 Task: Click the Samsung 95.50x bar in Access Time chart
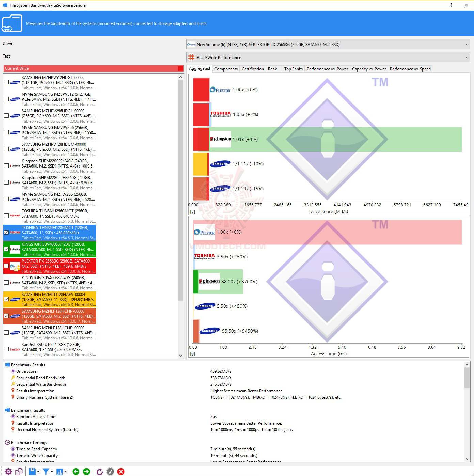point(196,331)
